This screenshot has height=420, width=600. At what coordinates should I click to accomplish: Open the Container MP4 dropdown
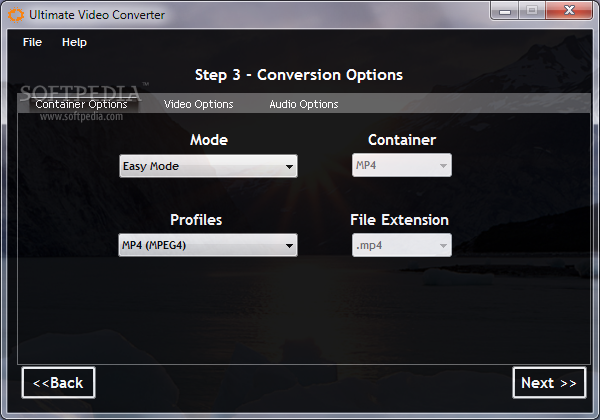(x=402, y=165)
